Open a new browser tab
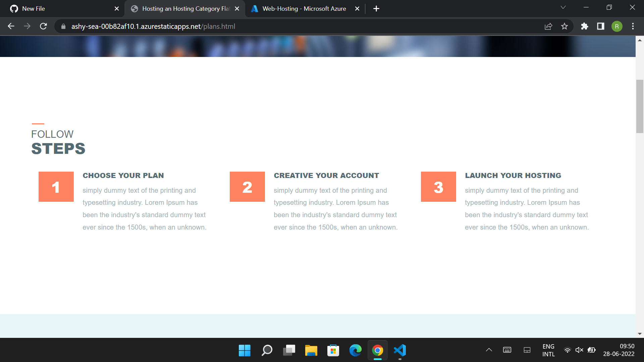This screenshot has width=644, height=362. (x=376, y=9)
